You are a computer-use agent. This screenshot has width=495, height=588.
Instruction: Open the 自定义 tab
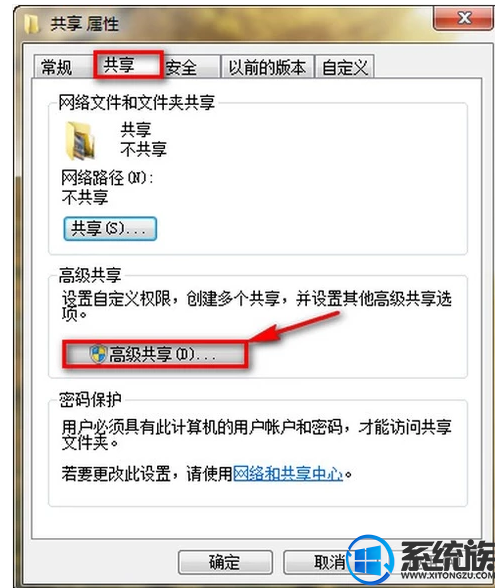click(345, 68)
